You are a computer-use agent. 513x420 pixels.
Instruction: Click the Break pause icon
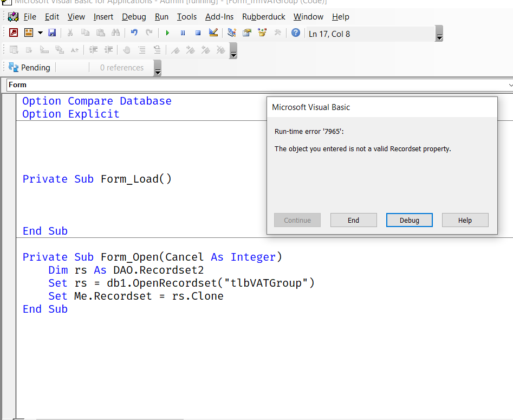pyautogui.click(x=183, y=33)
